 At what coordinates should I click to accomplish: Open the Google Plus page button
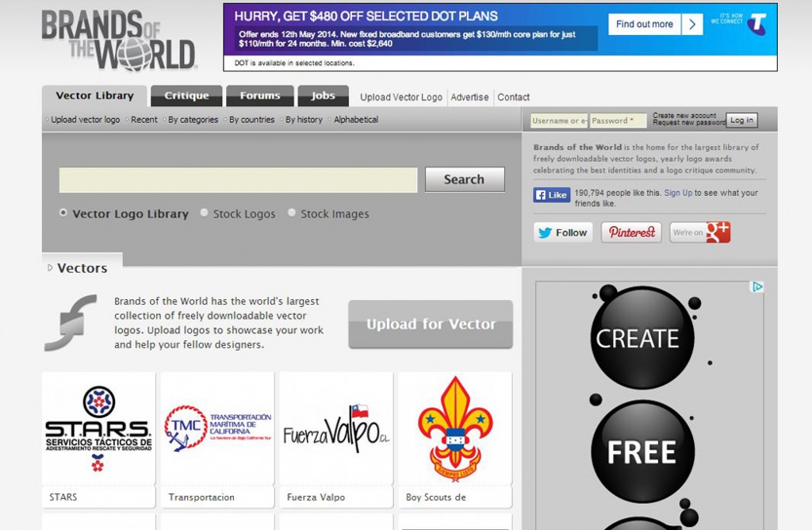pos(700,232)
